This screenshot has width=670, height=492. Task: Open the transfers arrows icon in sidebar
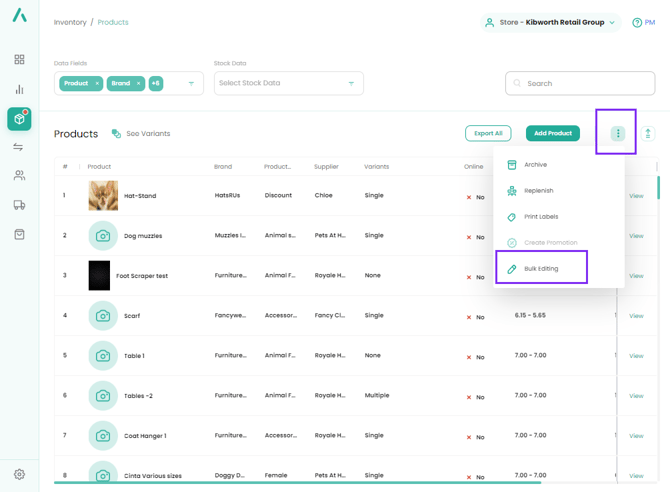[x=19, y=147]
